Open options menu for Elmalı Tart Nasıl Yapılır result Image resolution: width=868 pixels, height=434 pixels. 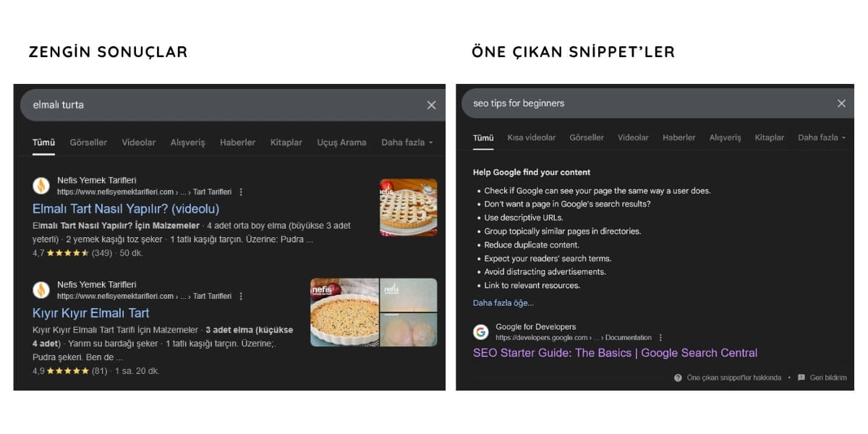point(241,192)
